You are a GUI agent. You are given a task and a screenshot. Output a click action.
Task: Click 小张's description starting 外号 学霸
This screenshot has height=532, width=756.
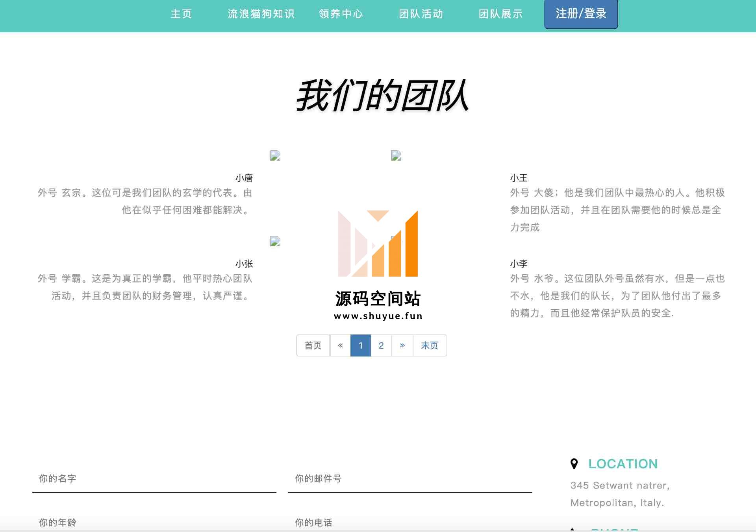click(145, 287)
